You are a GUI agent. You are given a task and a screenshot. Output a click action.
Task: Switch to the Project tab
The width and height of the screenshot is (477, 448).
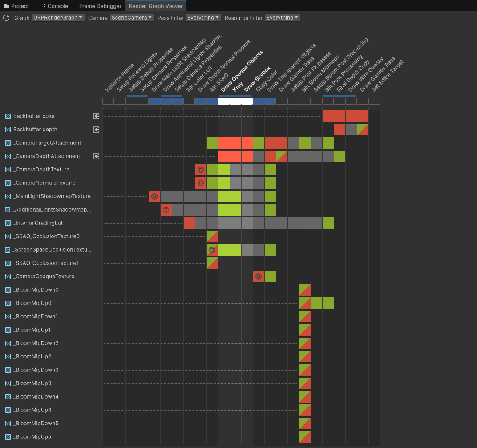(x=16, y=6)
